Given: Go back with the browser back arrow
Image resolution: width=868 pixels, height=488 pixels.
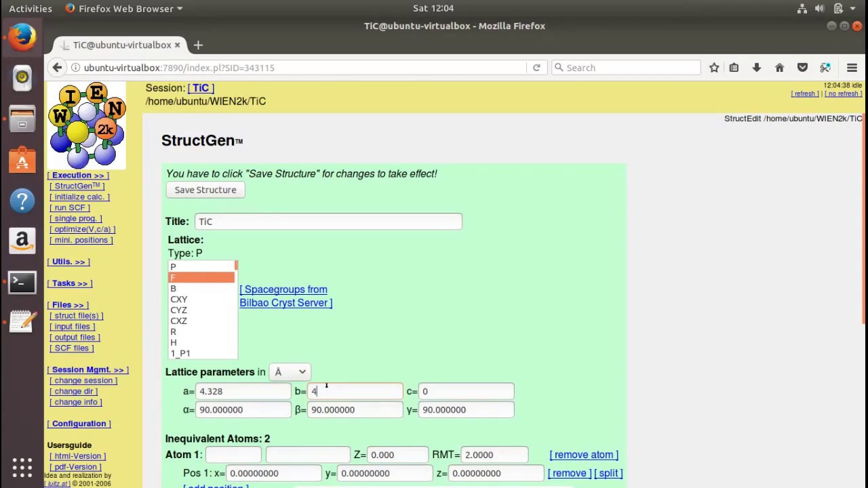Looking at the screenshot, I should pyautogui.click(x=57, y=68).
